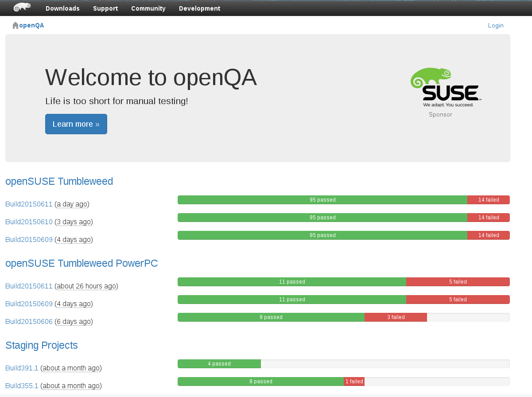Click the 3 failed bar for Build20150606
The image size is (532, 397).
[x=396, y=317]
